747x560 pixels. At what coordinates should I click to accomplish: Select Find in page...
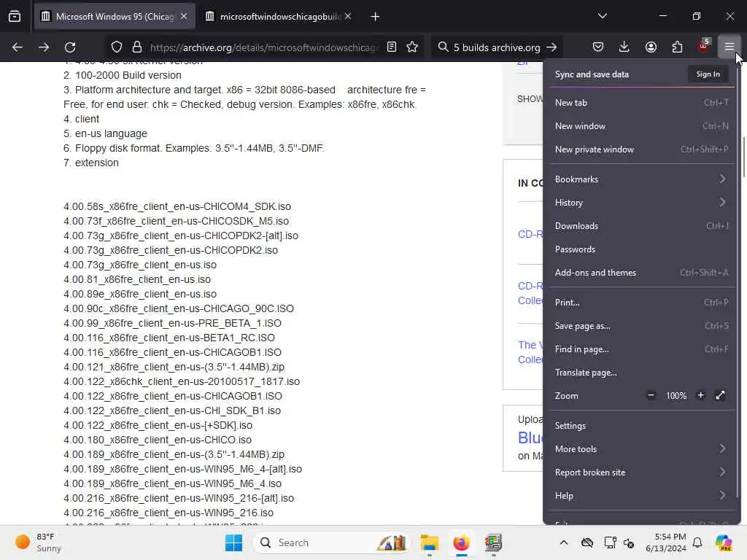[x=641, y=349]
